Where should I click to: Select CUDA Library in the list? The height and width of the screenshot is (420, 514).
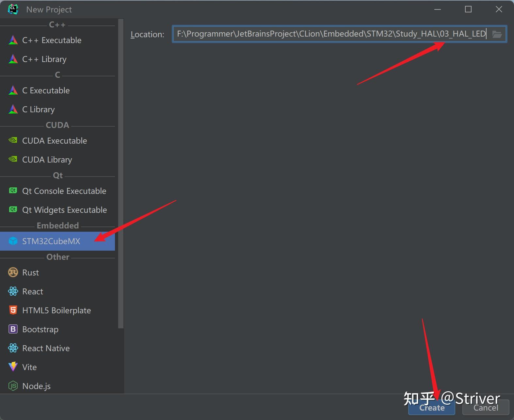pyautogui.click(x=57, y=160)
